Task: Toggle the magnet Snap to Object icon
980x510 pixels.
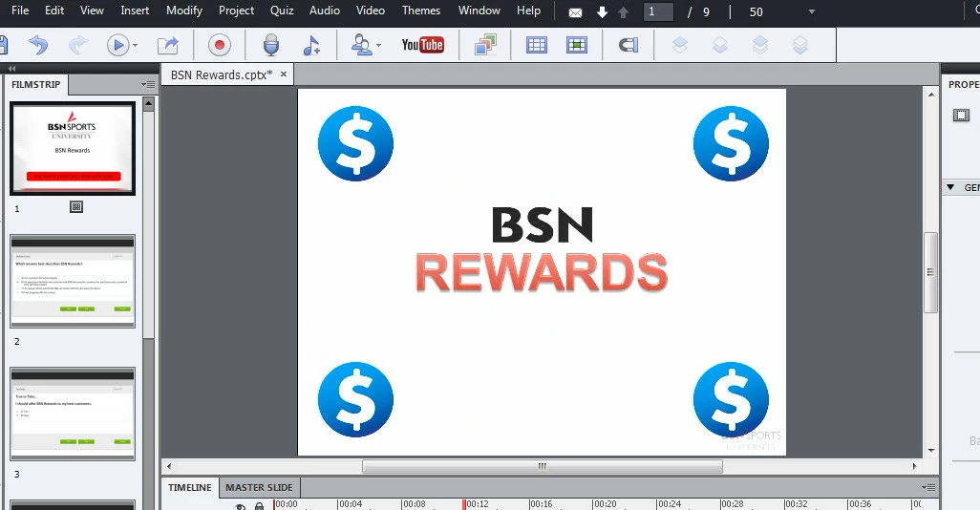Action: pos(628,45)
